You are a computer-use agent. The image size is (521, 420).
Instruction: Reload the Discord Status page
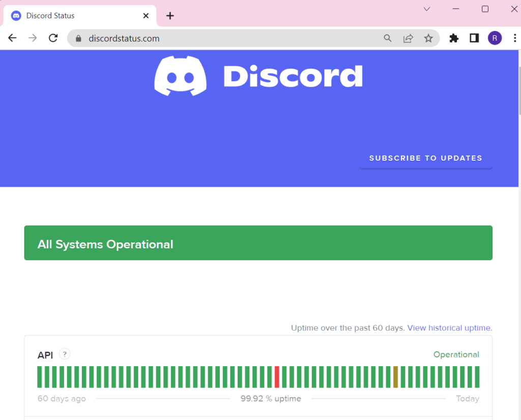pyautogui.click(x=53, y=38)
